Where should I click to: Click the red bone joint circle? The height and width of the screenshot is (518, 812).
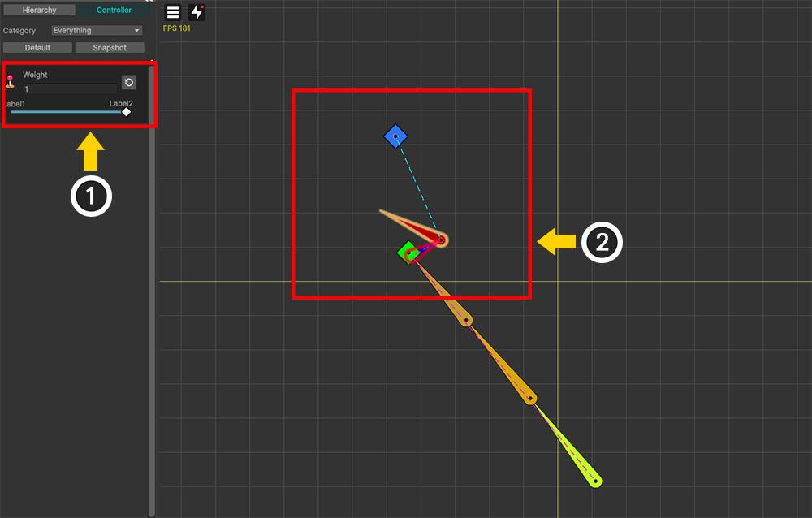point(441,240)
